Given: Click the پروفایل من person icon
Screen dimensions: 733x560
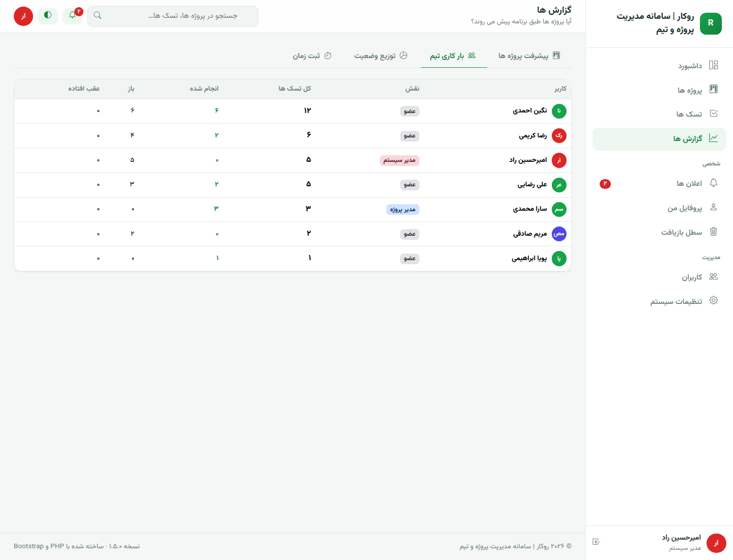Looking at the screenshot, I should (x=713, y=207).
